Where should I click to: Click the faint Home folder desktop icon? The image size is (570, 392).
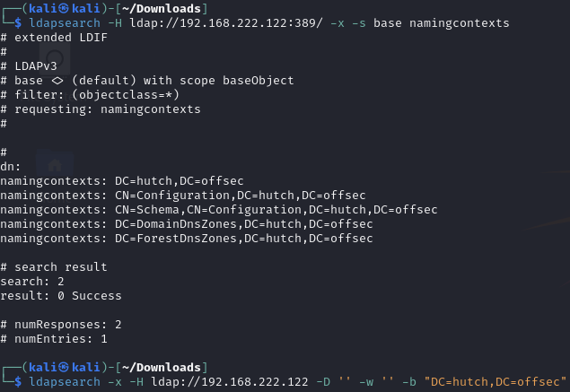click(56, 165)
